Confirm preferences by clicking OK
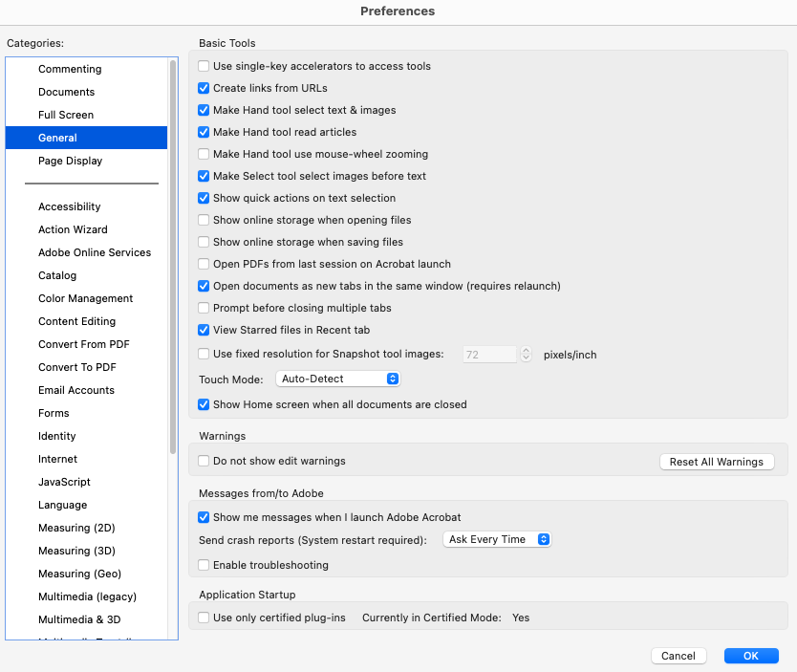This screenshot has width=797, height=672. coord(751,656)
